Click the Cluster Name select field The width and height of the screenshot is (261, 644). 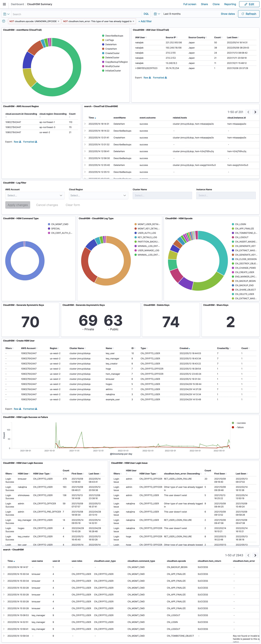[x=162, y=196]
